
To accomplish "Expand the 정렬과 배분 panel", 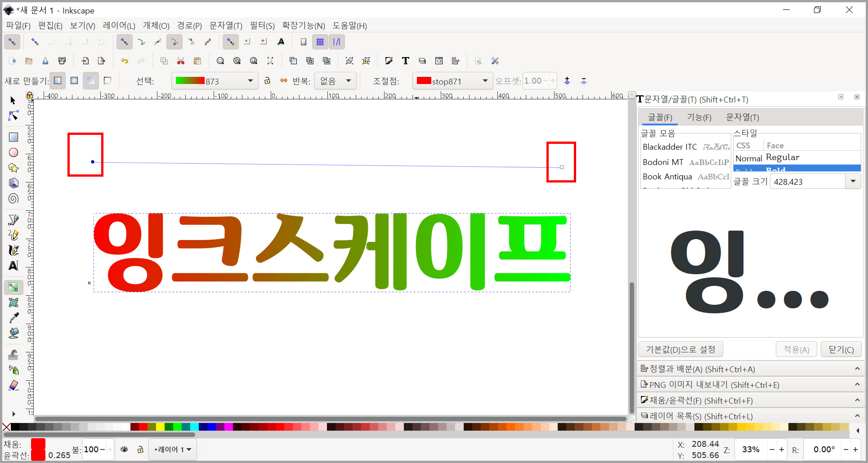I will [x=750, y=369].
